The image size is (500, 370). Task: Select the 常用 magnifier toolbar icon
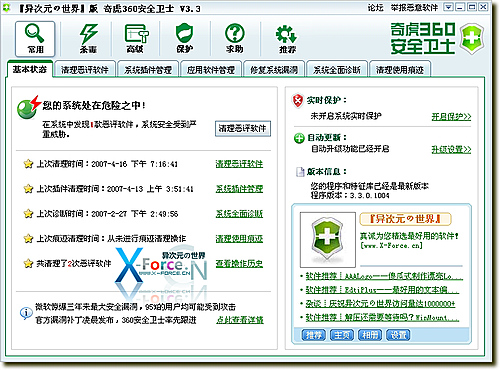(x=35, y=39)
